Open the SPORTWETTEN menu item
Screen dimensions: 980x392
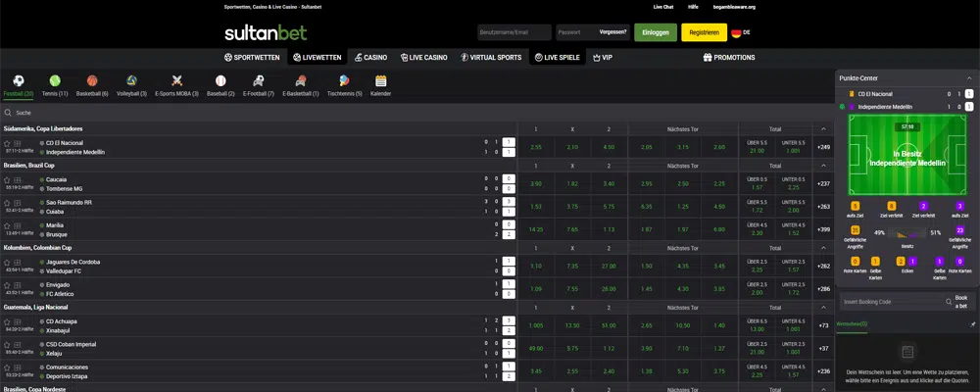pyautogui.click(x=252, y=58)
